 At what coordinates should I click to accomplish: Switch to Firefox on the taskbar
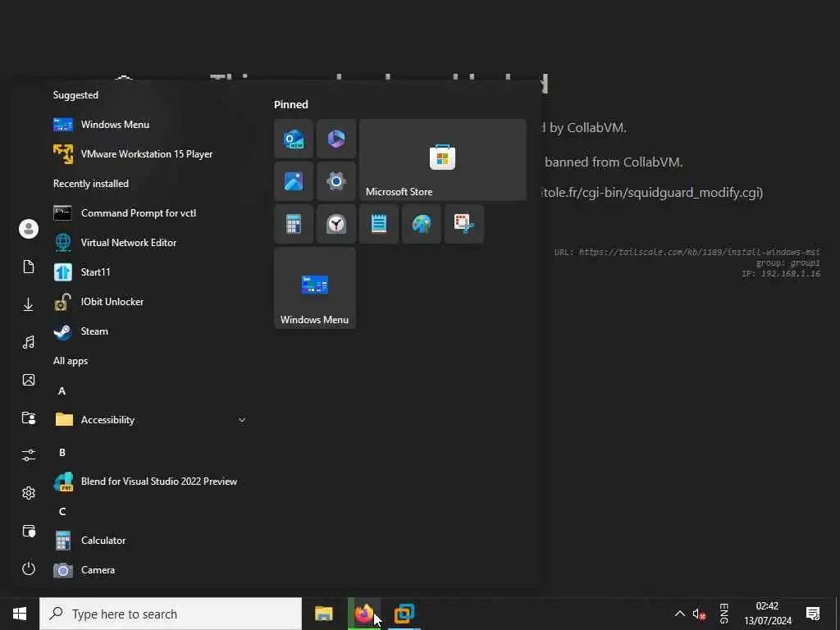364,614
